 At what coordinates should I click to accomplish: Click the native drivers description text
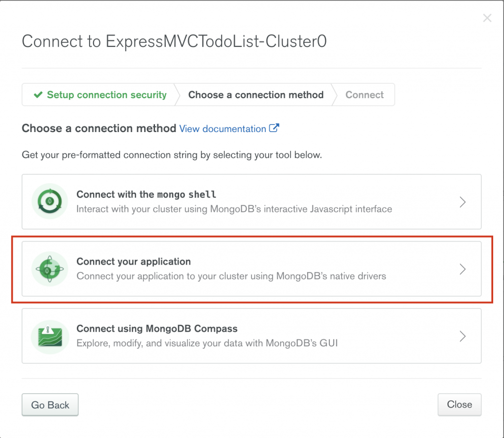pyautogui.click(x=231, y=276)
